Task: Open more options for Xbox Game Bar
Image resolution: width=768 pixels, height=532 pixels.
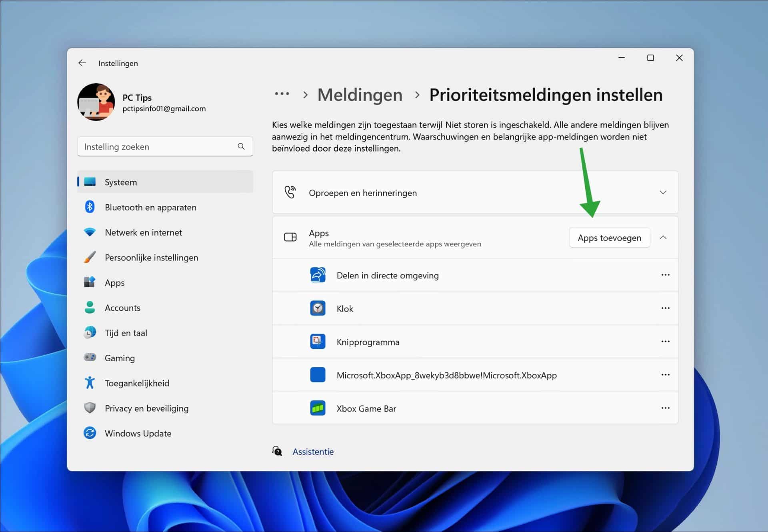Action: pyautogui.click(x=665, y=408)
